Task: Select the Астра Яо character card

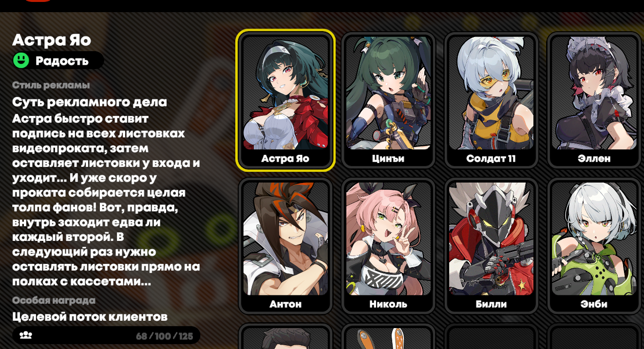Action: coord(285,100)
